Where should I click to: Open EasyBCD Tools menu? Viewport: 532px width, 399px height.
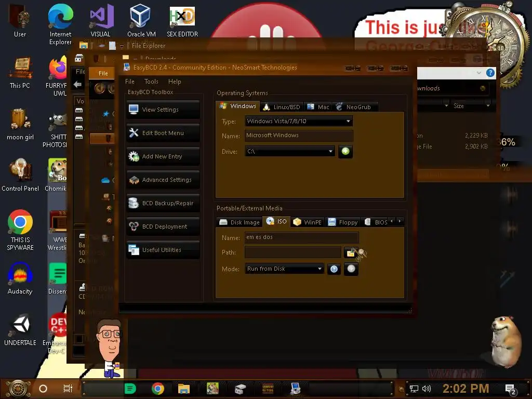pos(151,82)
